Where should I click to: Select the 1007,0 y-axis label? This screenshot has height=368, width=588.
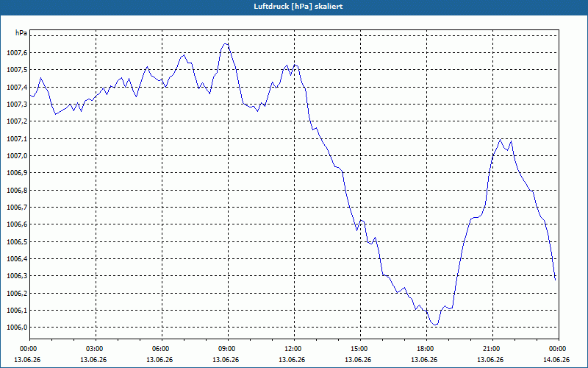[x=17, y=155]
